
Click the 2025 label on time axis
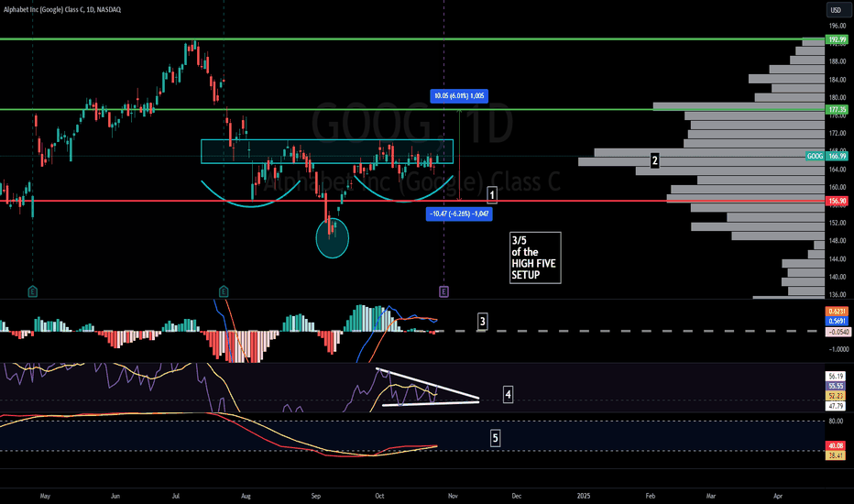[584, 496]
